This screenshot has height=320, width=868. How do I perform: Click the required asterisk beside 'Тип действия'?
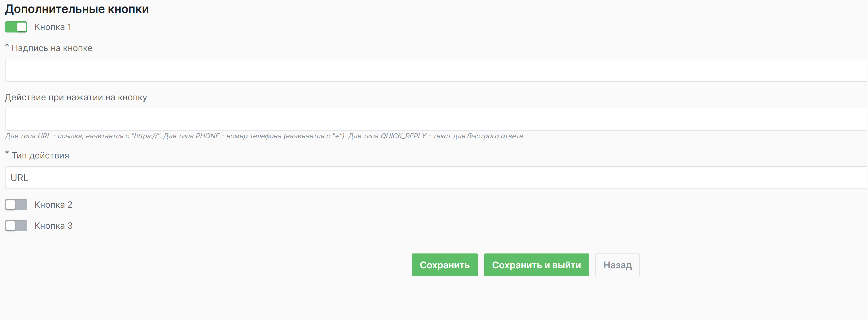(7, 153)
